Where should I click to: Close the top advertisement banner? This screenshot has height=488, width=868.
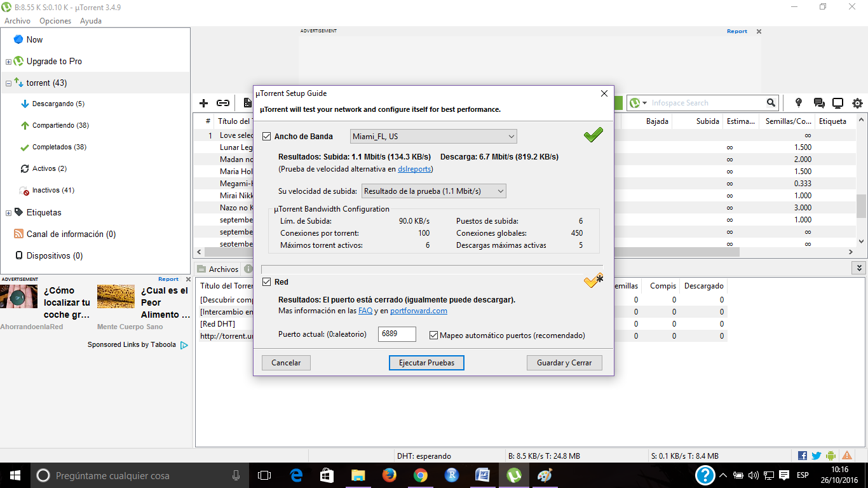pyautogui.click(x=759, y=31)
